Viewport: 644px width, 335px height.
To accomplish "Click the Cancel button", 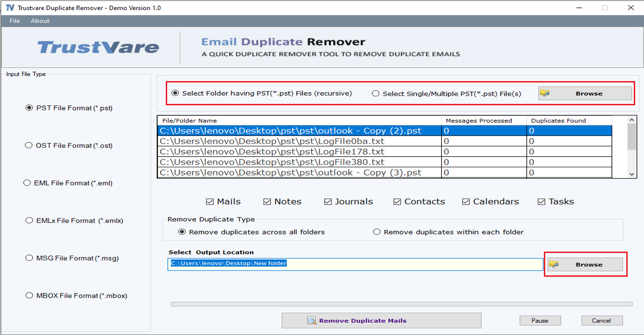I will tap(602, 321).
